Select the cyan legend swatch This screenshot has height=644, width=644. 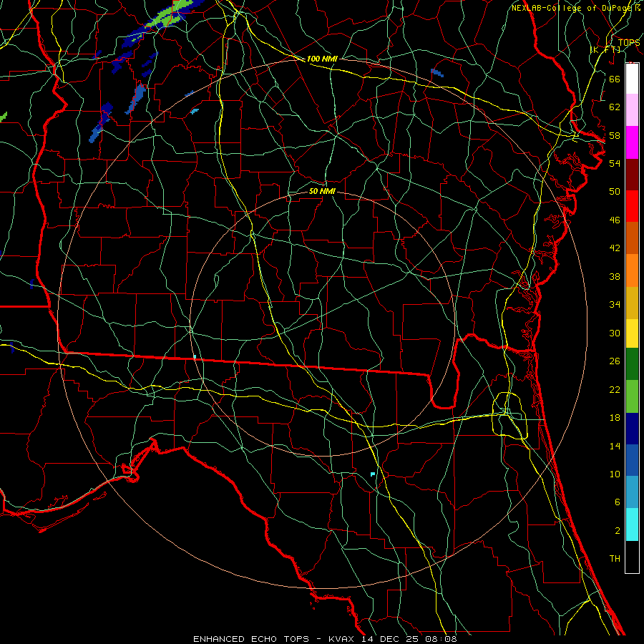[x=632, y=525]
